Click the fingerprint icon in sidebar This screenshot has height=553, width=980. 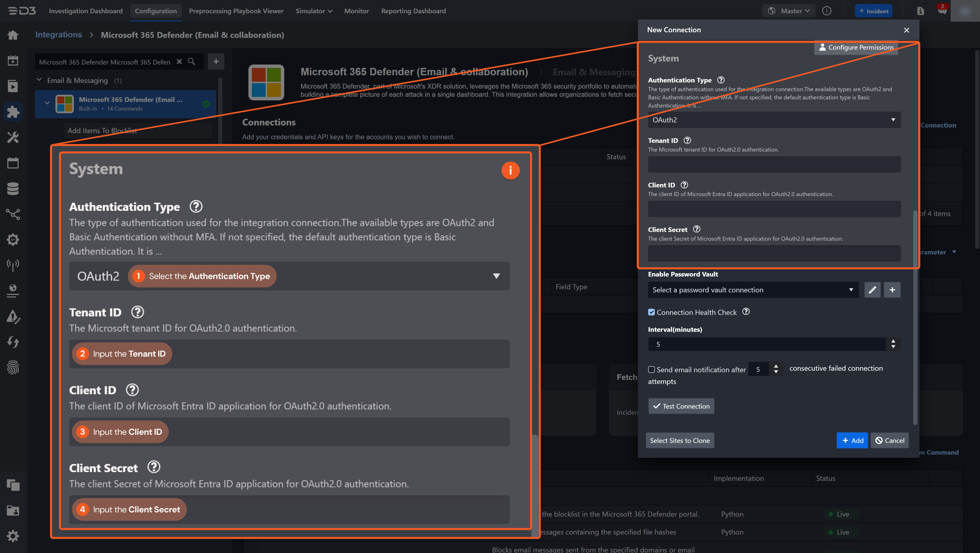(x=13, y=367)
